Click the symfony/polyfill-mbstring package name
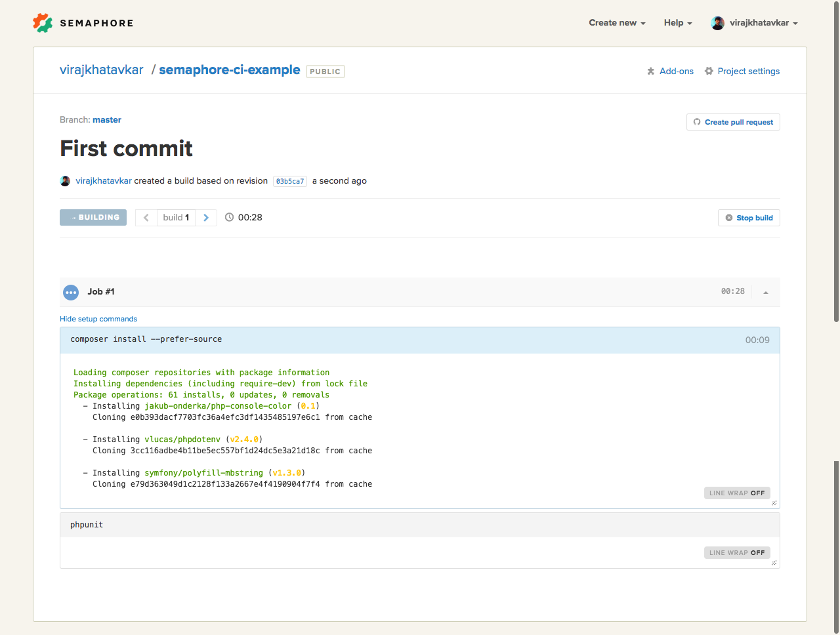 click(x=204, y=473)
